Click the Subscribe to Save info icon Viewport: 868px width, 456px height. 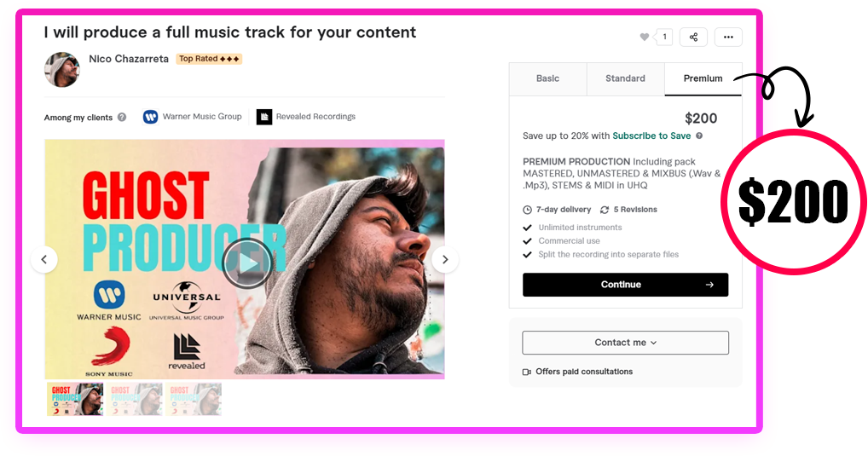(699, 136)
